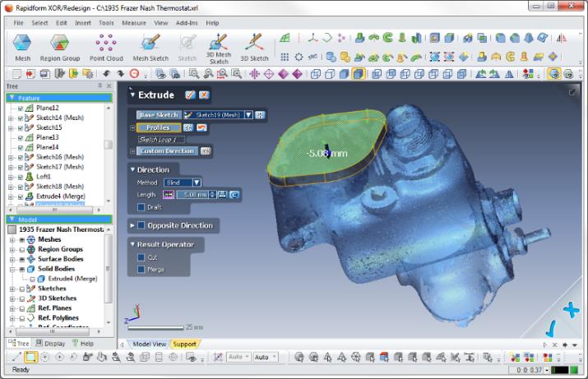588x379 pixels.
Task: Select Sketch Loop 1 in profiles list
Action: (161, 140)
